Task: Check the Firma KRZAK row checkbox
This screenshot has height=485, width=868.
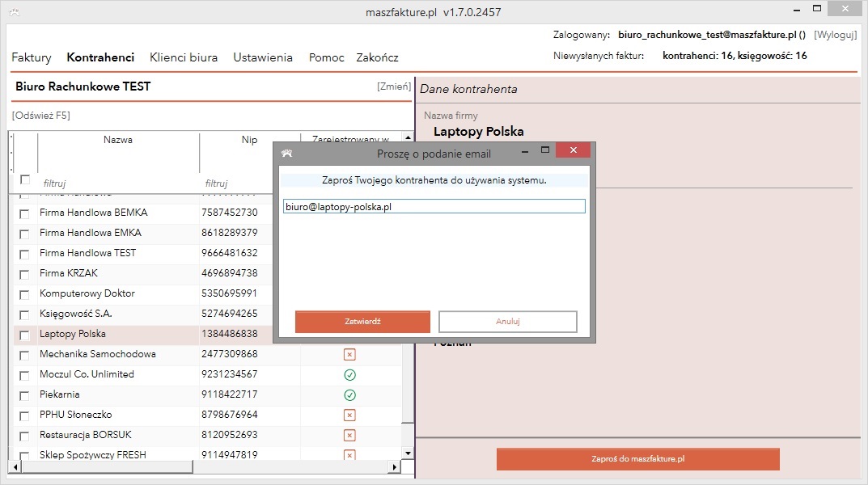Action: click(24, 274)
